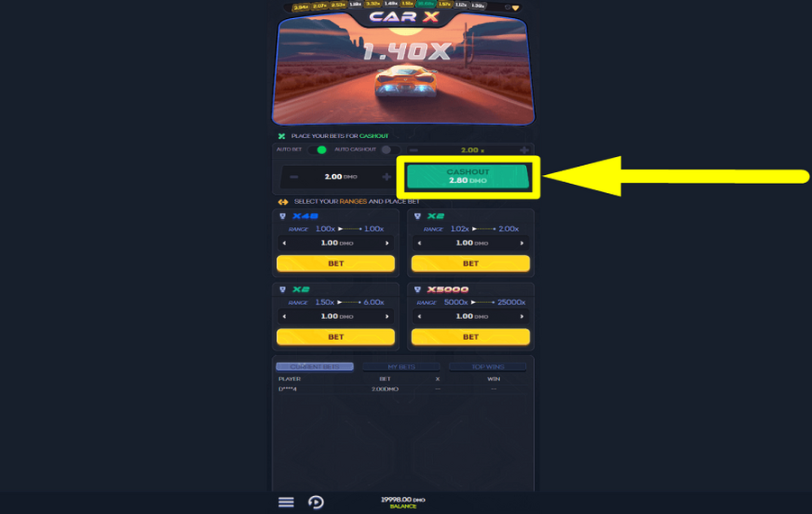Switch to the Top Wins tab
812x514 pixels.
coord(488,366)
